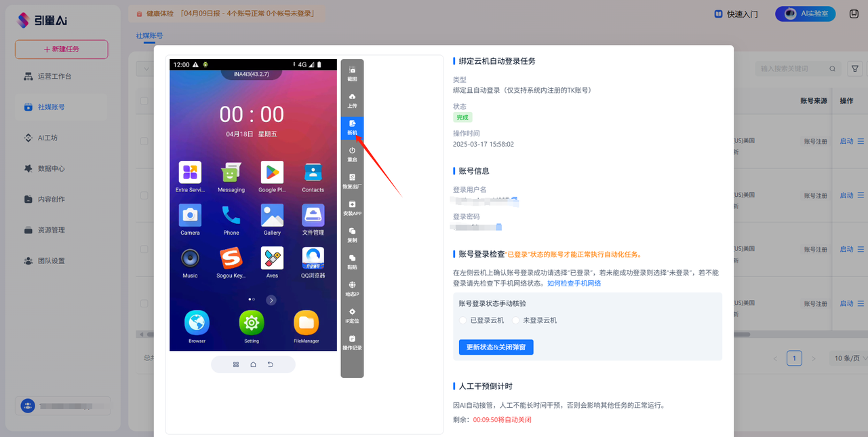This screenshot has height=437, width=868.
Task: Click the 粘贴 paste tool icon
Action: [x=352, y=261]
